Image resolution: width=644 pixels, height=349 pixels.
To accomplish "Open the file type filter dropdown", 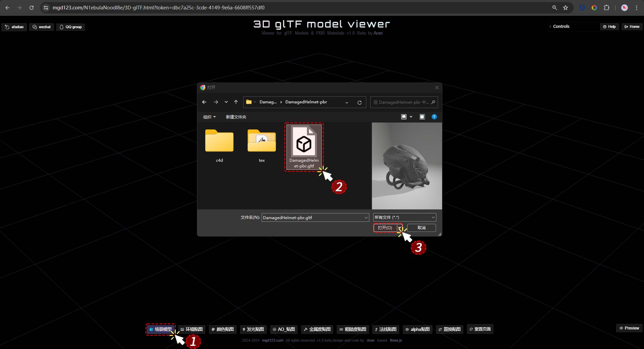I will [x=405, y=217].
